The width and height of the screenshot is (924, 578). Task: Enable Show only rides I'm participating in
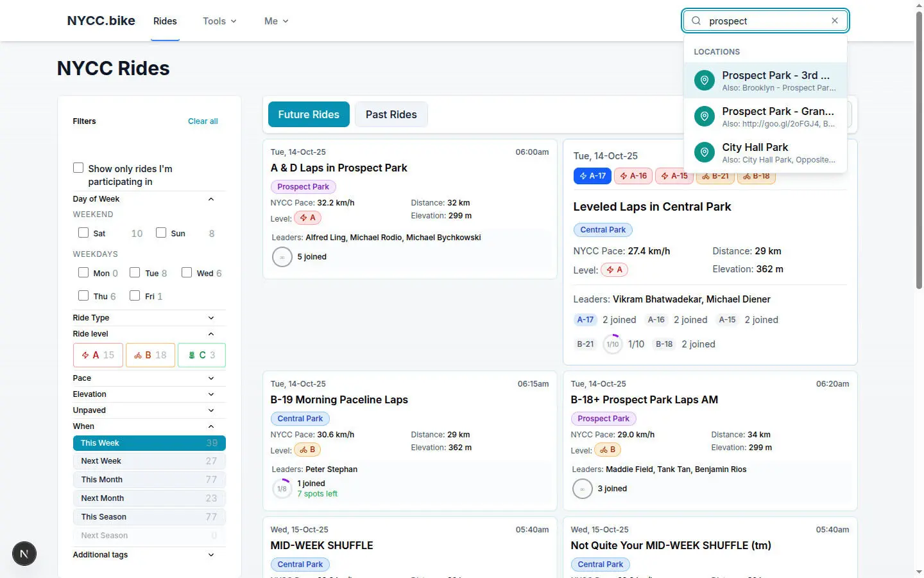coord(78,167)
